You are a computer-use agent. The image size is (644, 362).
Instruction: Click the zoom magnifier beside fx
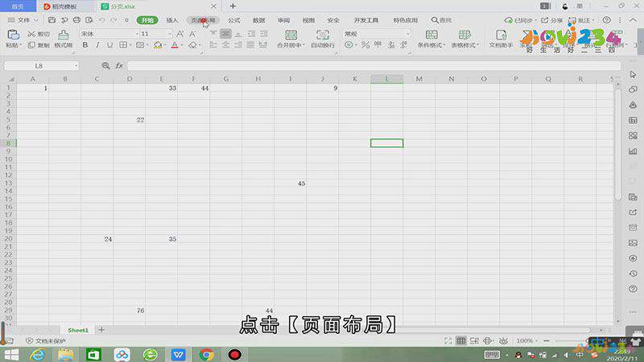pyautogui.click(x=105, y=66)
